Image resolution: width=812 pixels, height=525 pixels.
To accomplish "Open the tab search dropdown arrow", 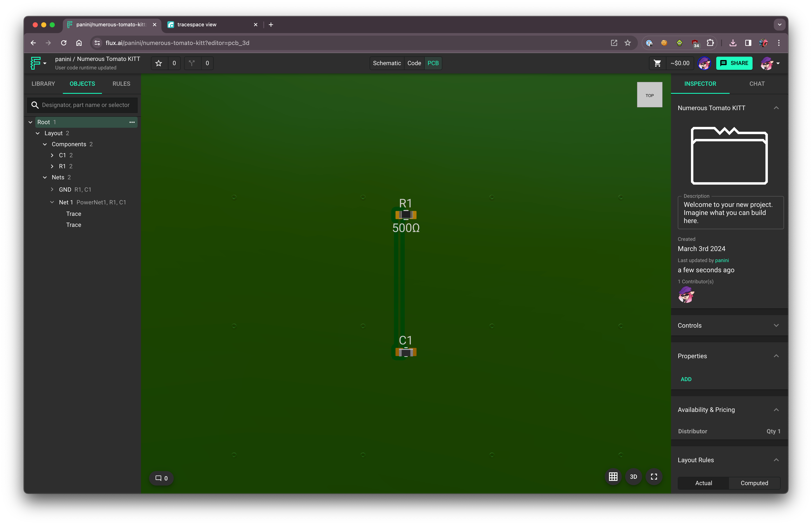I will 779,25.
